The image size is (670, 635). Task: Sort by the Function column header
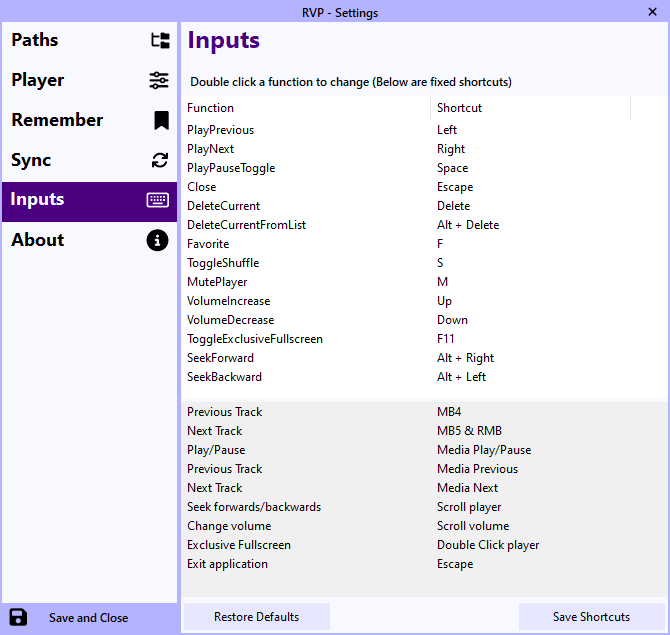211,108
